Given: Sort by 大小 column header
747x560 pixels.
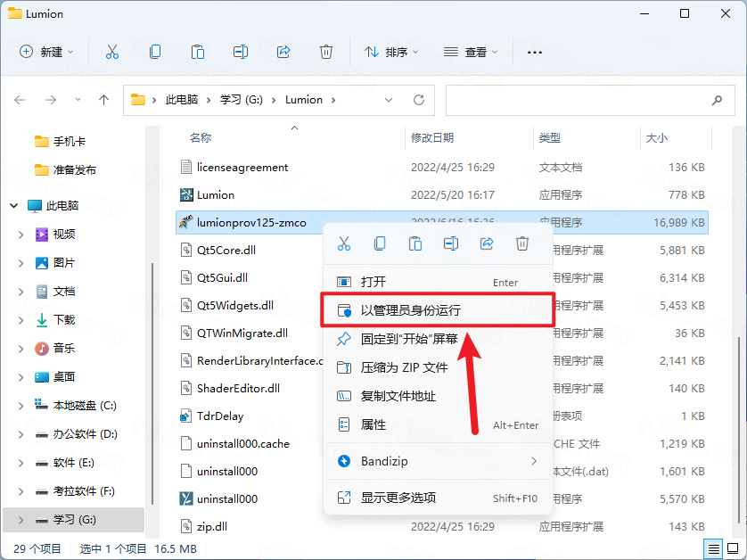Looking at the screenshot, I should click(x=656, y=137).
